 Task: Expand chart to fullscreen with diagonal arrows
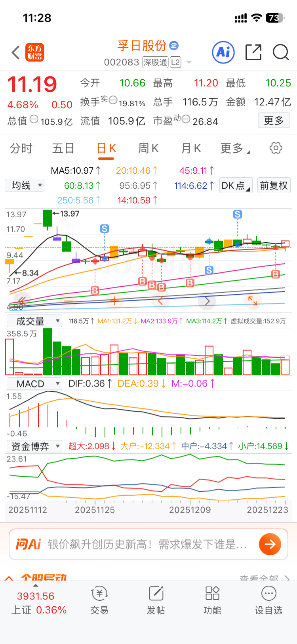tap(253, 301)
